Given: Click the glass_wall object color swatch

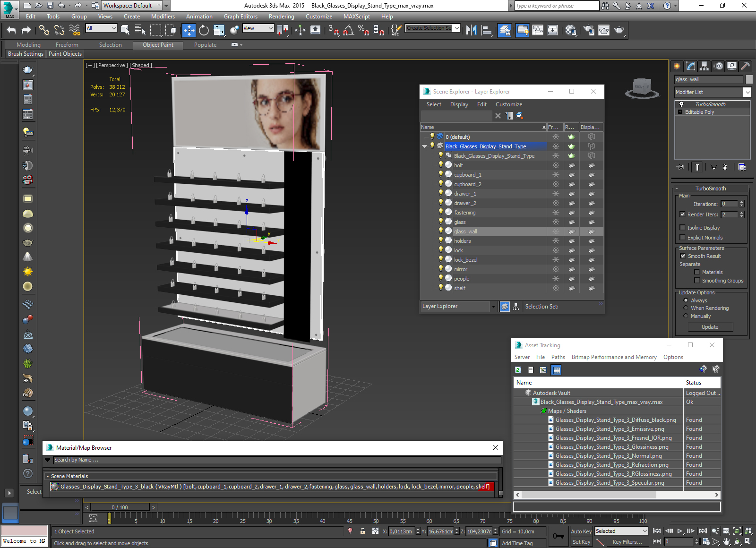Looking at the screenshot, I should [749, 79].
